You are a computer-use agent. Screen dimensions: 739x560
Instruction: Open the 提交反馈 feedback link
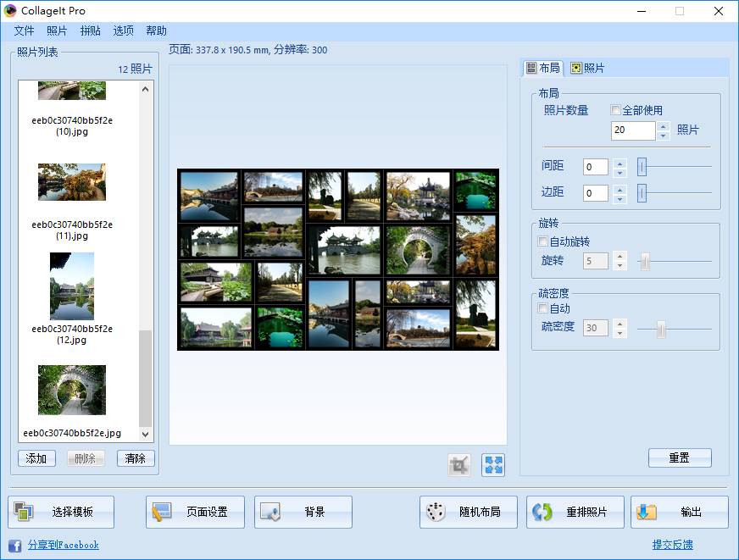point(673,545)
